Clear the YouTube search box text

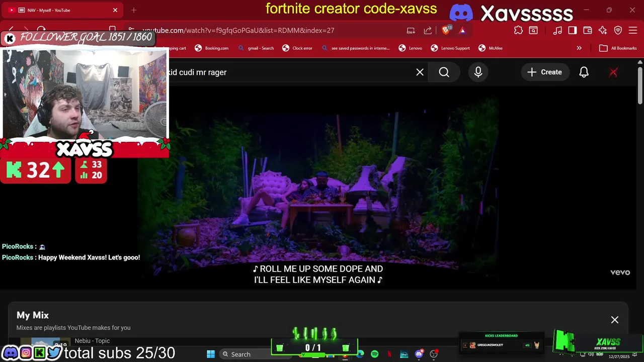tap(420, 72)
